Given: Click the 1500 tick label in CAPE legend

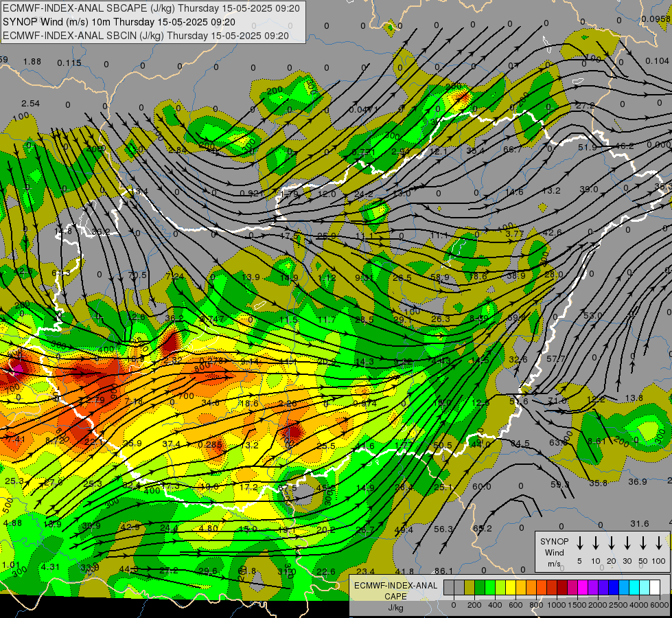Looking at the screenshot, I should [x=577, y=605].
